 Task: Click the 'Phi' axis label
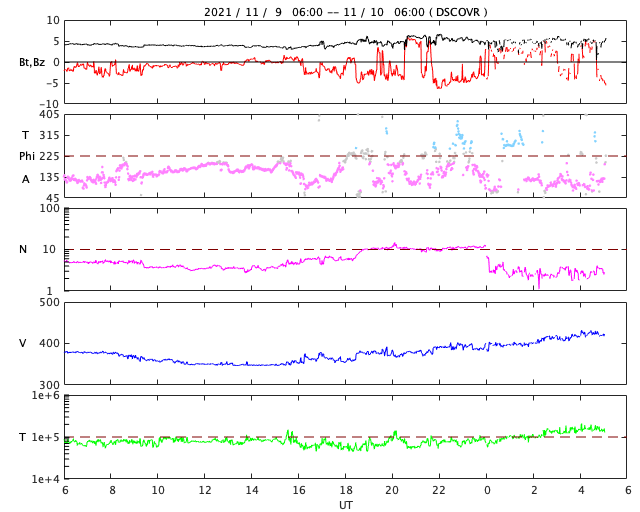tap(27, 156)
